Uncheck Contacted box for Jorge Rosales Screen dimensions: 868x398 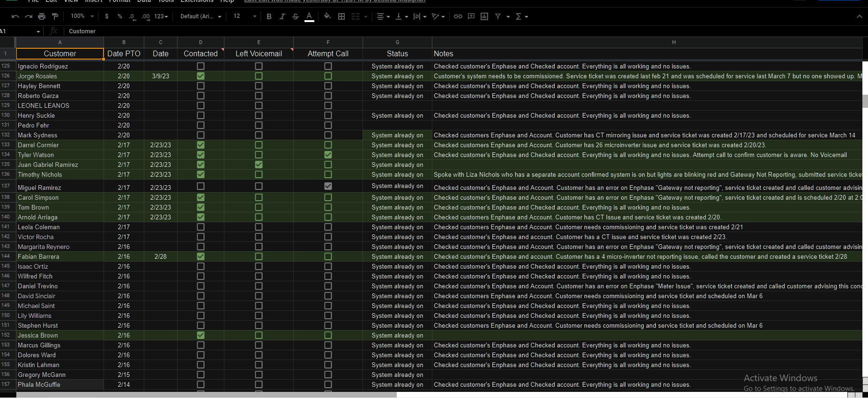pos(200,76)
